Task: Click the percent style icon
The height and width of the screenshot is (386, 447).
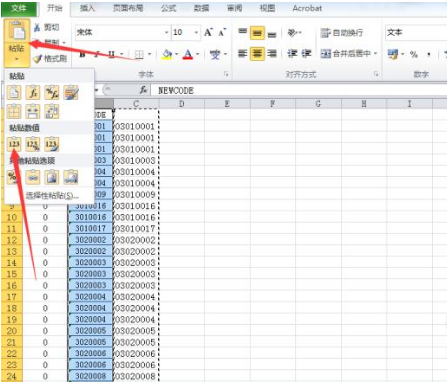Action: tap(414, 54)
